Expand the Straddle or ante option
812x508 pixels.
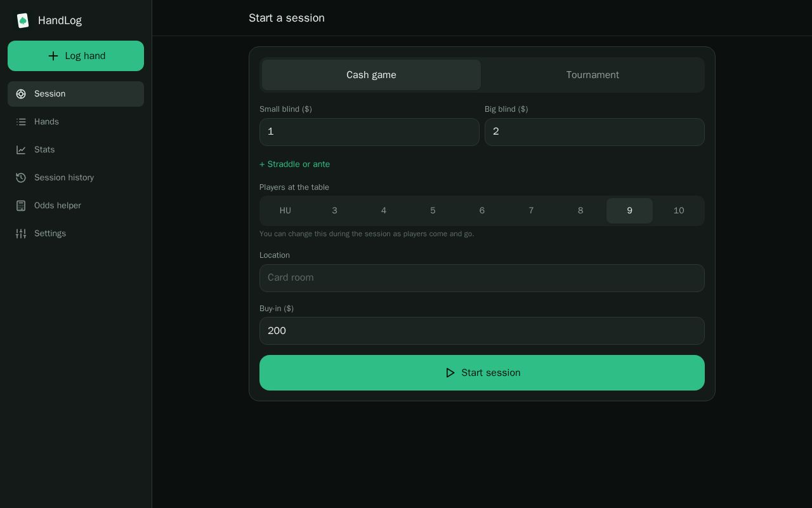[x=294, y=164]
